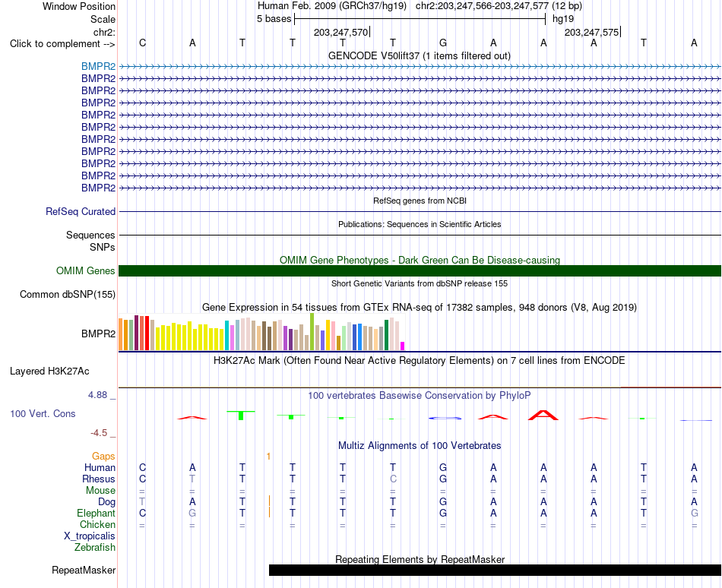Click the 100 Vert. Cons track label
The width and height of the screenshot is (722, 588).
coord(43,413)
